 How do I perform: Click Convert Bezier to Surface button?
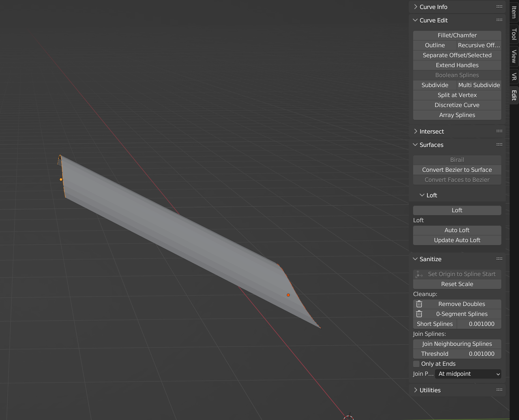(x=457, y=170)
